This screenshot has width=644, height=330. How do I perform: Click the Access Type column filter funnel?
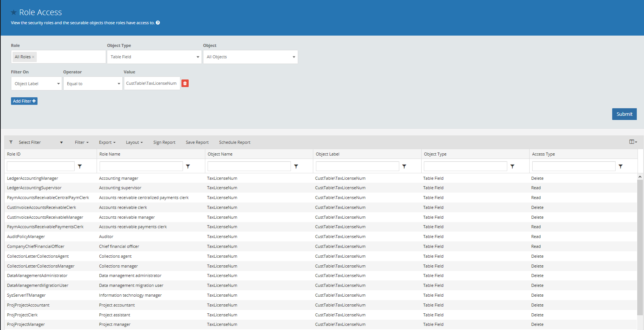click(x=621, y=166)
